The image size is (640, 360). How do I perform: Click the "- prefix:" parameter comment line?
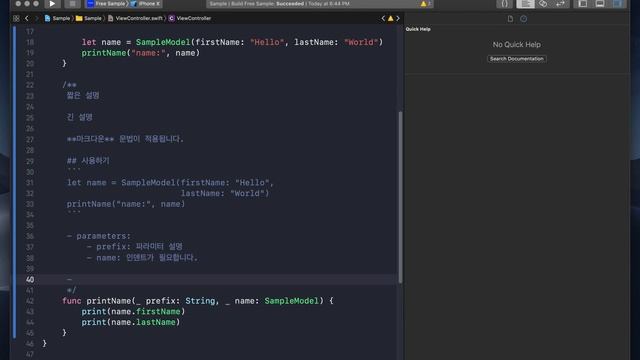point(135,247)
